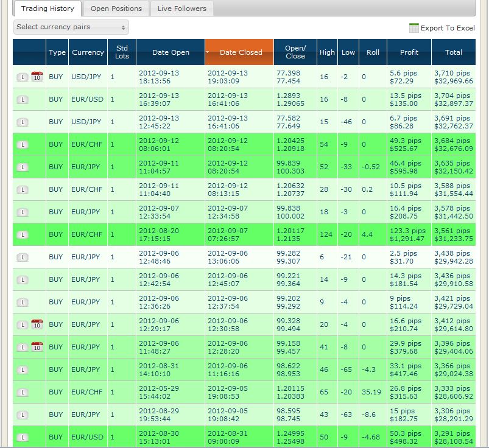Viewport: 489px width, 448px height.
Task: Sort by the High column header
Action: (327, 52)
